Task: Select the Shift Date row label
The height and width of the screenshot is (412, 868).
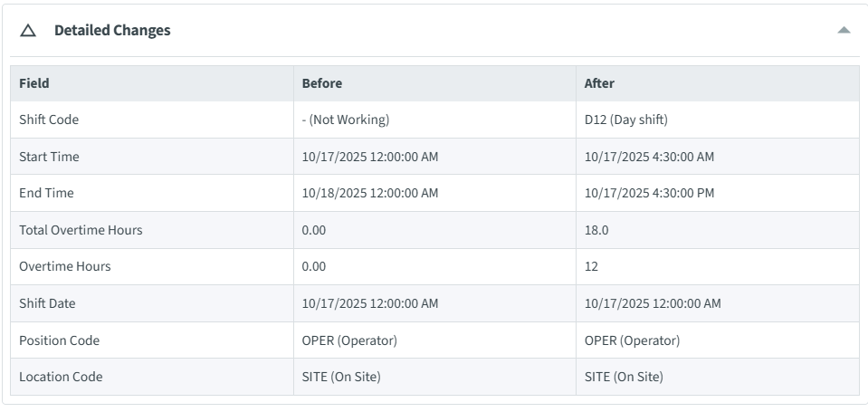Action: 47,303
